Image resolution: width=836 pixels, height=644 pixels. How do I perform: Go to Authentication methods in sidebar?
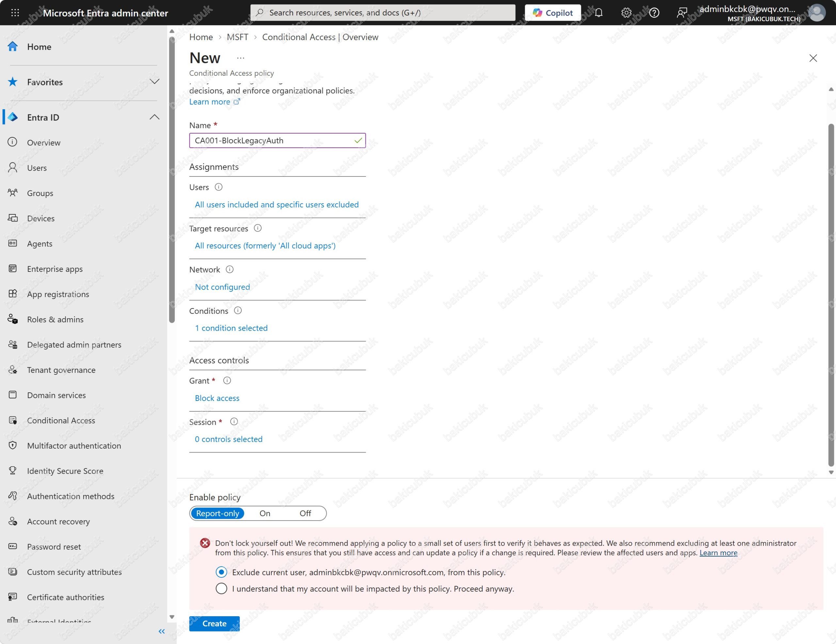71,496
